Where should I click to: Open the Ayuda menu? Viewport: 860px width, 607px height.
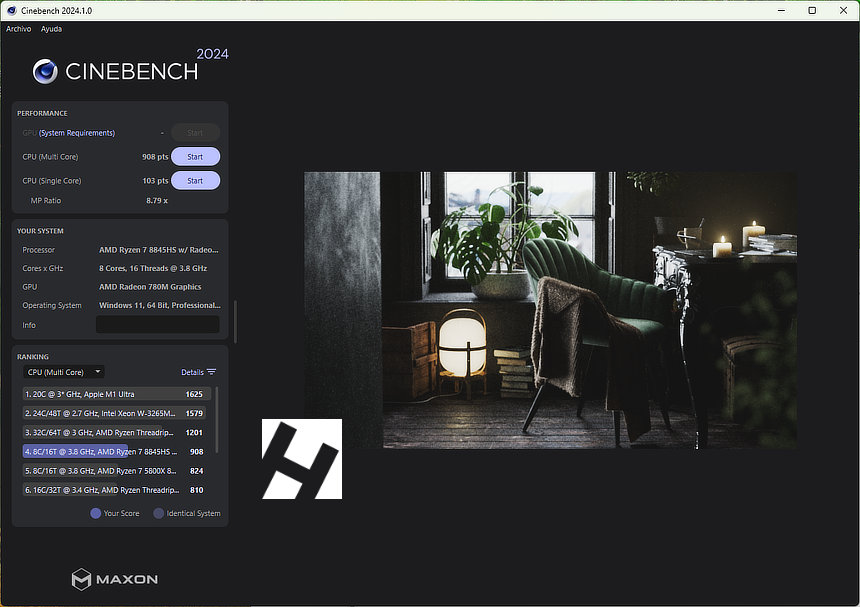(51, 29)
